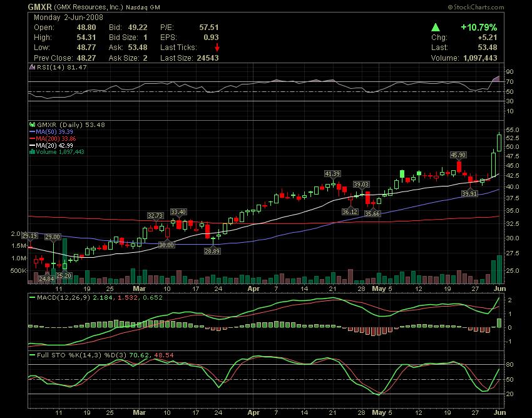Click the date Monday 2-Jun-2008

69,18
